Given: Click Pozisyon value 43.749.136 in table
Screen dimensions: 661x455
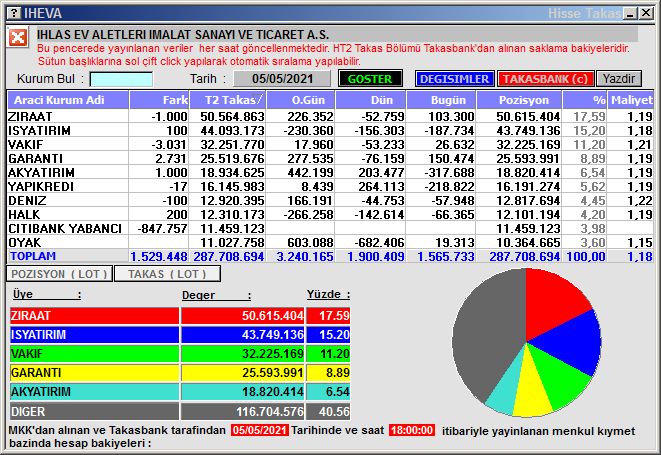Looking at the screenshot, I should [528, 130].
